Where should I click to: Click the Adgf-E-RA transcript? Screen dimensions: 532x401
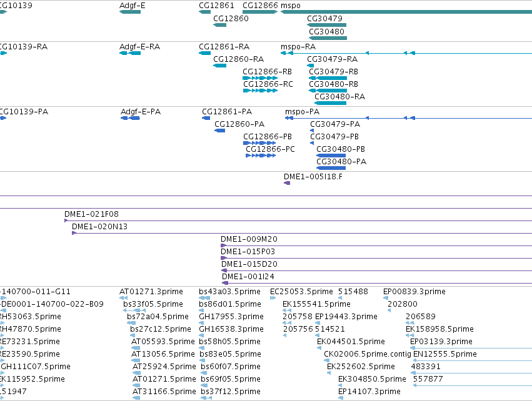pyautogui.click(x=130, y=53)
